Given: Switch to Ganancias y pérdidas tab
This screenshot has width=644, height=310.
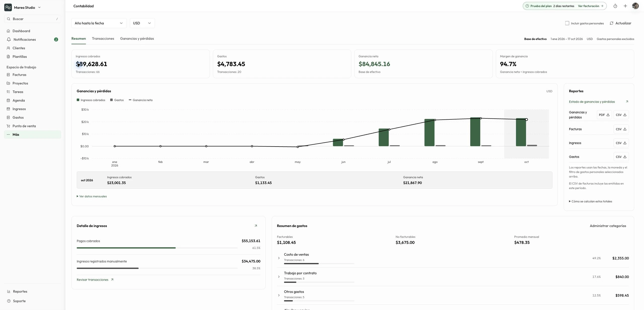Looking at the screenshot, I should 137,38.
